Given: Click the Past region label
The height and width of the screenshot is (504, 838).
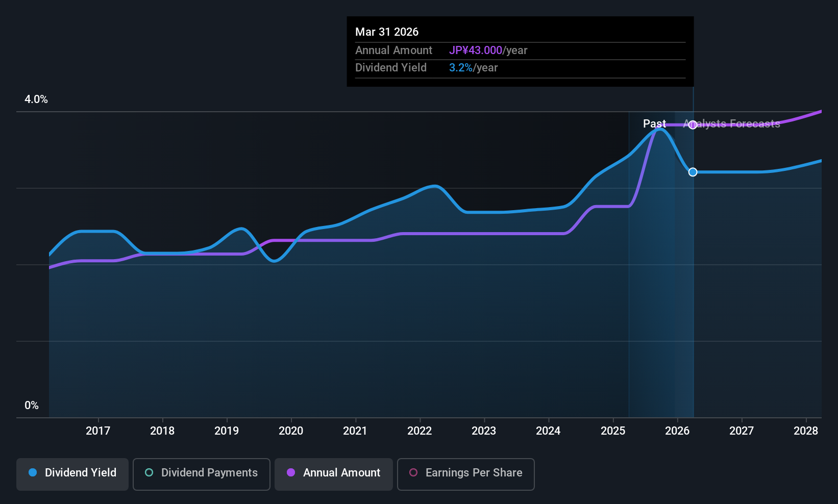Looking at the screenshot, I should pyautogui.click(x=655, y=123).
